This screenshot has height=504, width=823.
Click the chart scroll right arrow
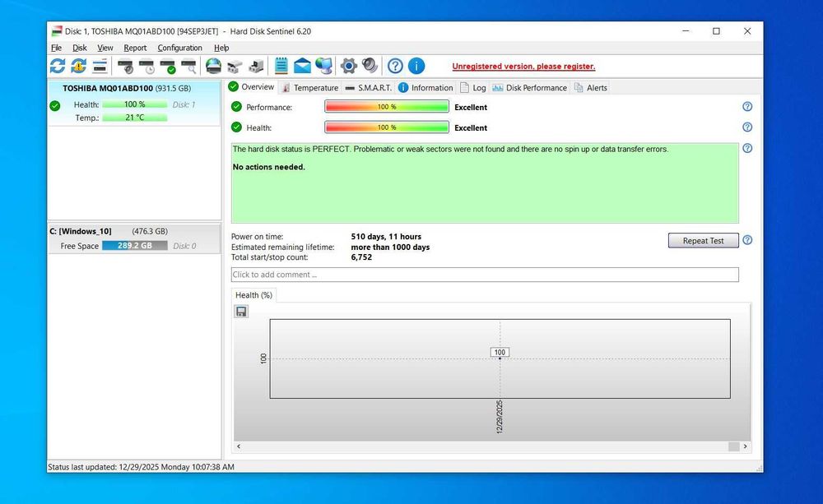(746, 446)
